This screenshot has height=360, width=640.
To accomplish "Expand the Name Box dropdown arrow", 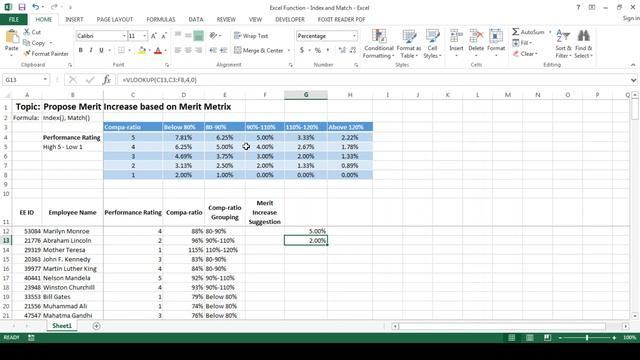I will point(45,80).
